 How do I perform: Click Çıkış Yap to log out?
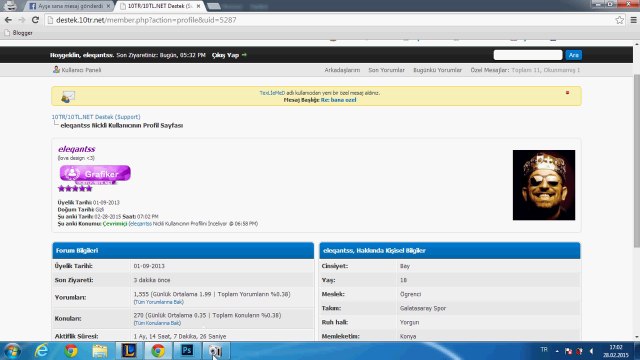229,55
